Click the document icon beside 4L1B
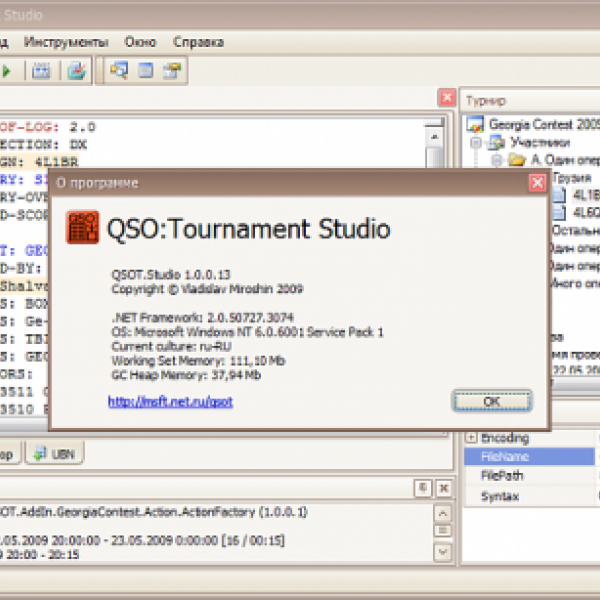The width and height of the screenshot is (600, 600). [559, 195]
